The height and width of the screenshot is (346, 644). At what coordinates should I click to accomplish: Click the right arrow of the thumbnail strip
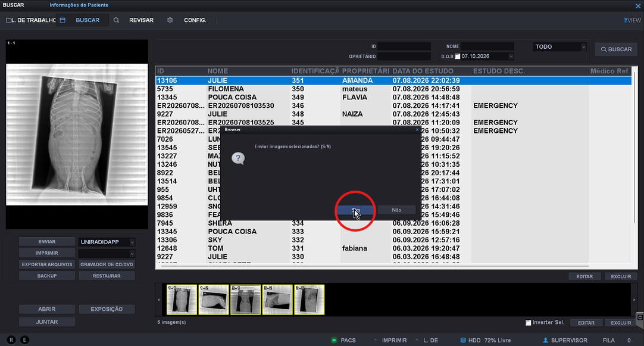(x=634, y=300)
